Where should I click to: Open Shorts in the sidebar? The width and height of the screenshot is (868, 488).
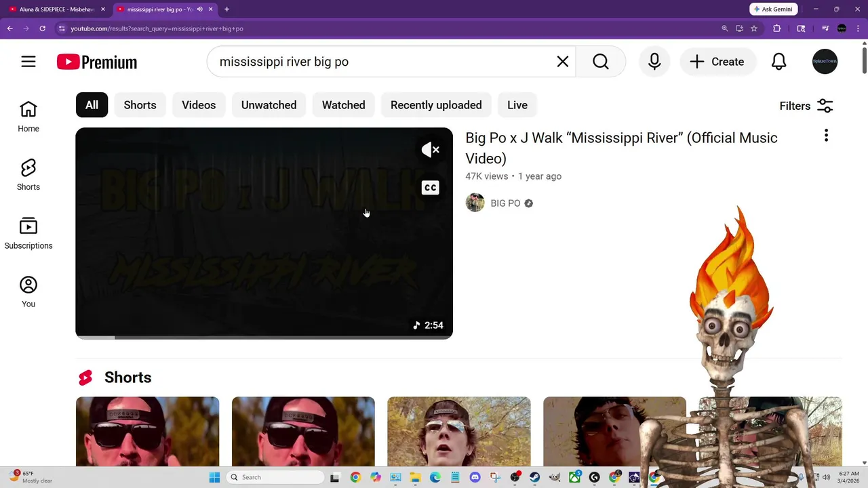tap(28, 175)
